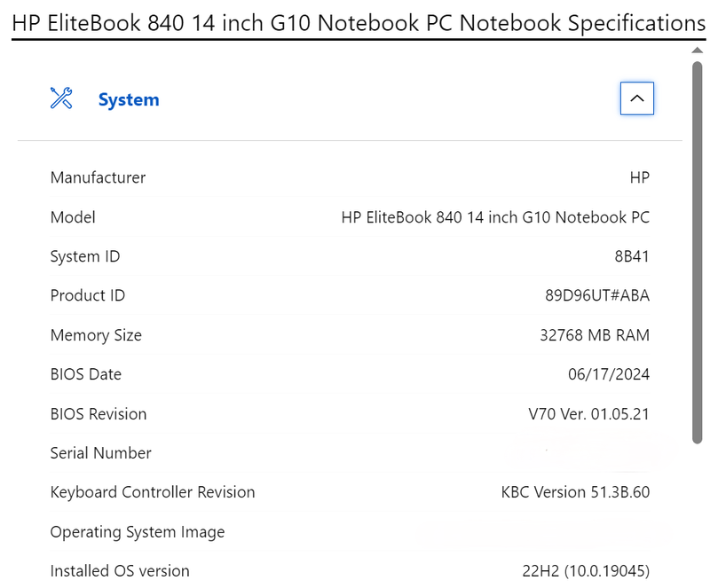This screenshot has width=710, height=588.
Task: Select the Memory Size value 32768 MB RAM
Action: coord(595,335)
